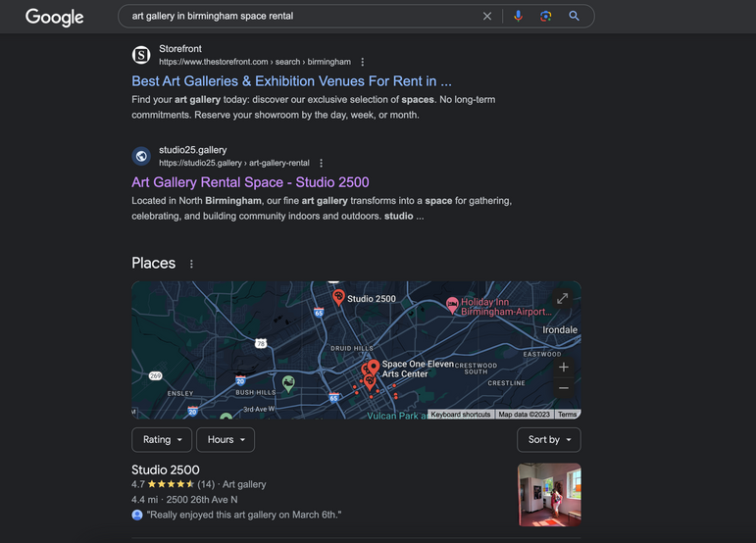Click the magnifier search button
This screenshot has width=756, height=543.
tap(574, 16)
